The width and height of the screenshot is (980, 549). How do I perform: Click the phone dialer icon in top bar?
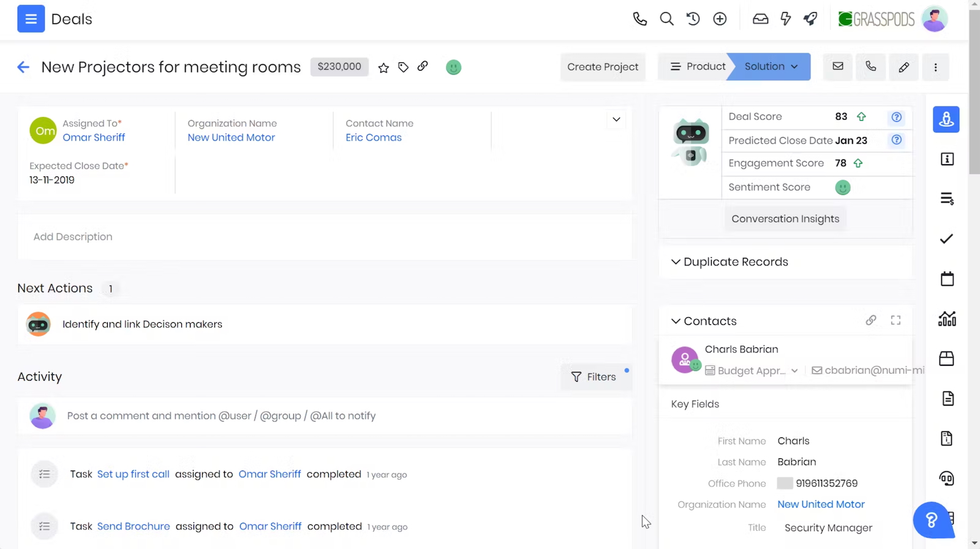point(639,19)
